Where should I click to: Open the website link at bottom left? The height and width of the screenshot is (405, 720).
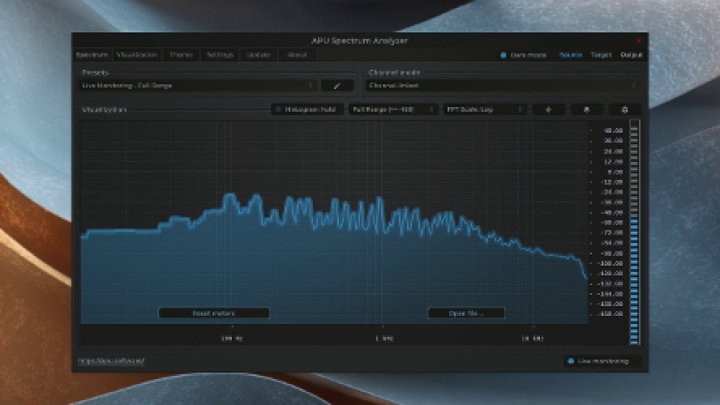coord(111,361)
